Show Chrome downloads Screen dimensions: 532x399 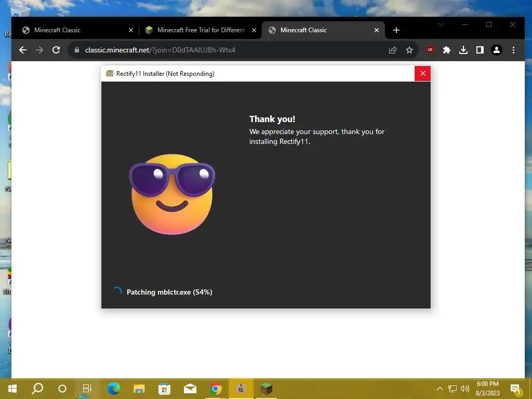[x=463, y=50]
